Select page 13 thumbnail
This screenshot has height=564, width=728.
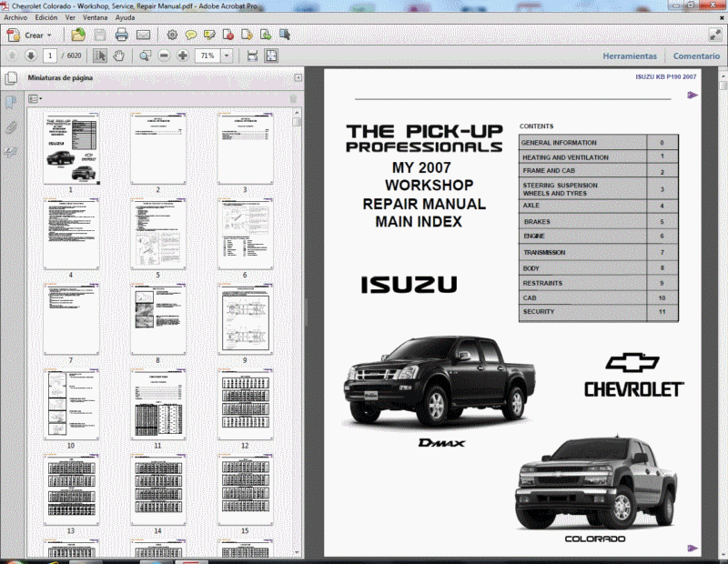(x=71, y=489)
